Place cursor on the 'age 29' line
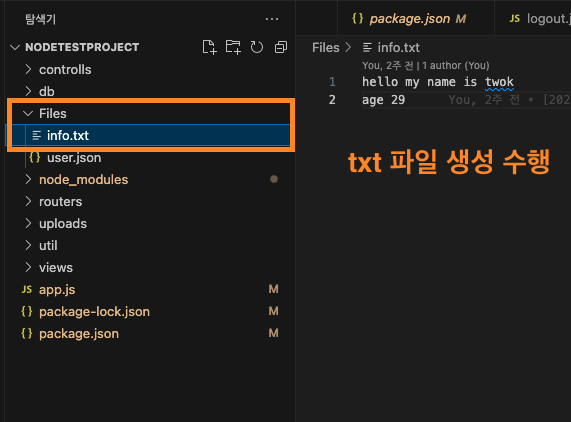 pos(383,100)
